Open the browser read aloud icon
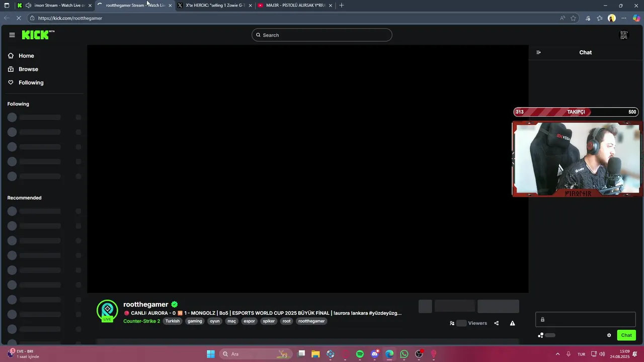Viewport: 644px width, 362px height. (x=562, y=18)
